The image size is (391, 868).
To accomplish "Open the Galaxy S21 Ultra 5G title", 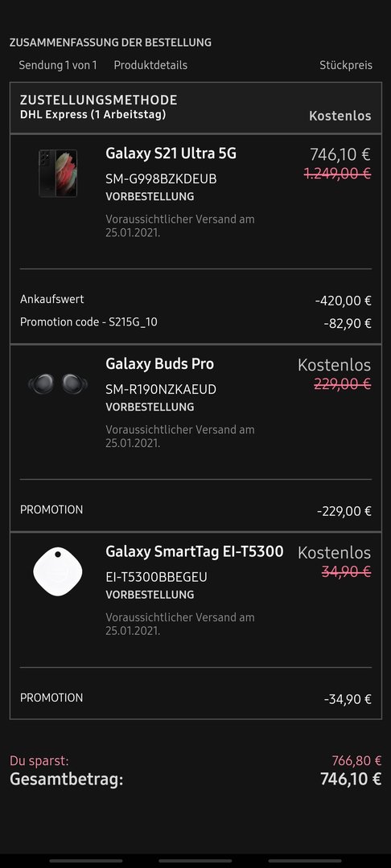I will 171,154.
